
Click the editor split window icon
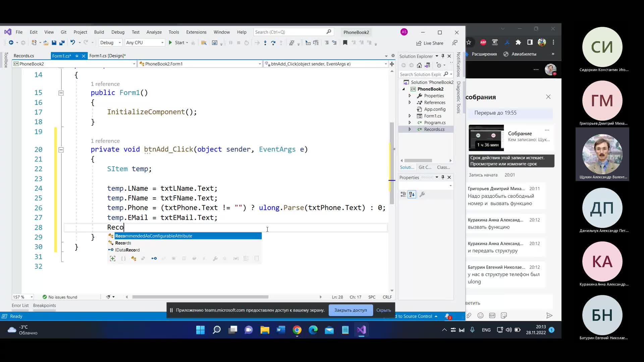click(392, 64)
